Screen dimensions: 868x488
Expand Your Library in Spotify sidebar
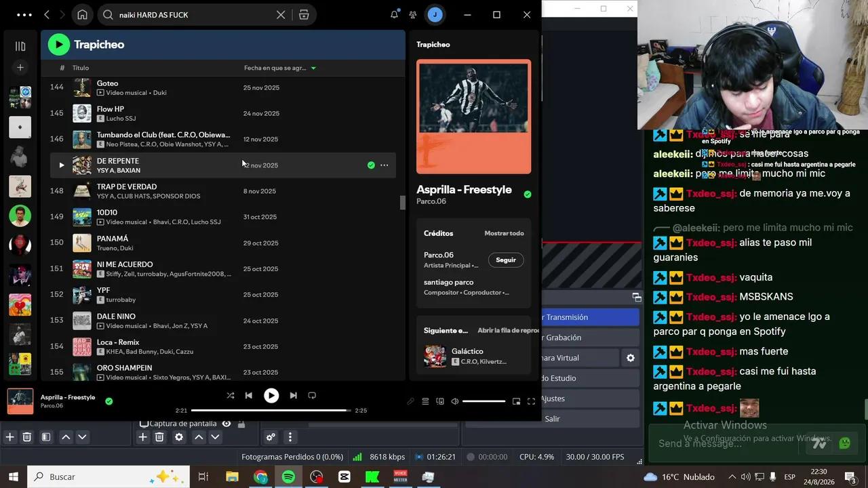(x=20, y=46)
